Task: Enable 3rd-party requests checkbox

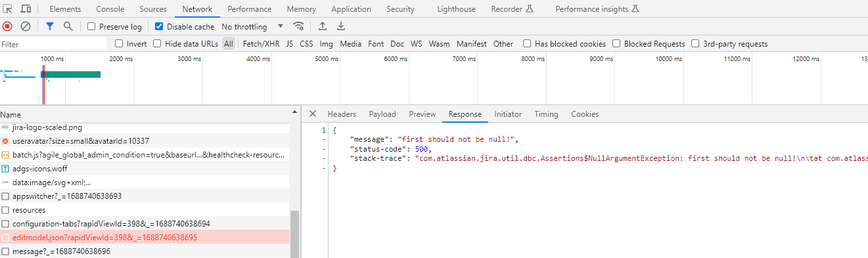Action: pos(695,44)
